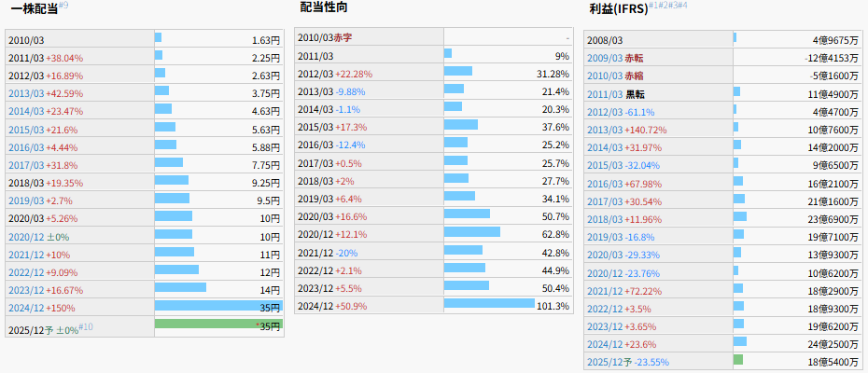Open footnote #9 beside 一株配当 heading
The image size is (868, 373).
(63, 6)
